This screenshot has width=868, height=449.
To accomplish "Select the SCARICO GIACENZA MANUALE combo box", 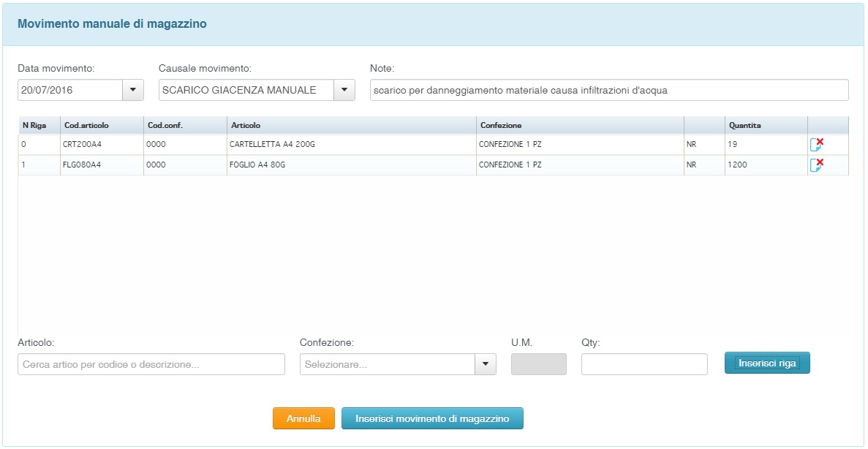I will tap(246, 90).
